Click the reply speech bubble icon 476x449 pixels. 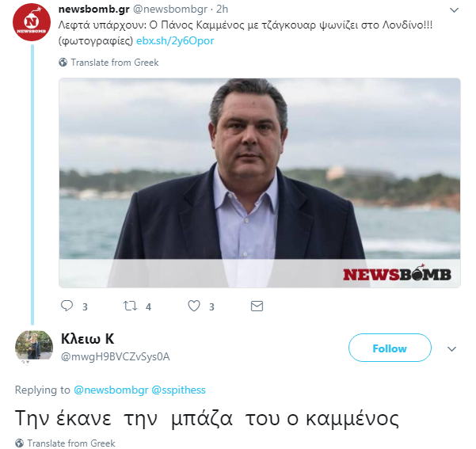(67, 306)
